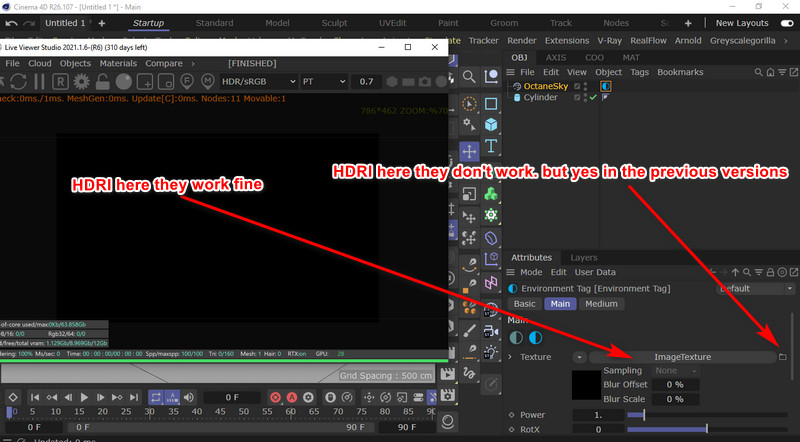Click the circular live selection tool icon
Image resolution: width=800 pixels, height=442 pixels.
click(x=469, y=104)
